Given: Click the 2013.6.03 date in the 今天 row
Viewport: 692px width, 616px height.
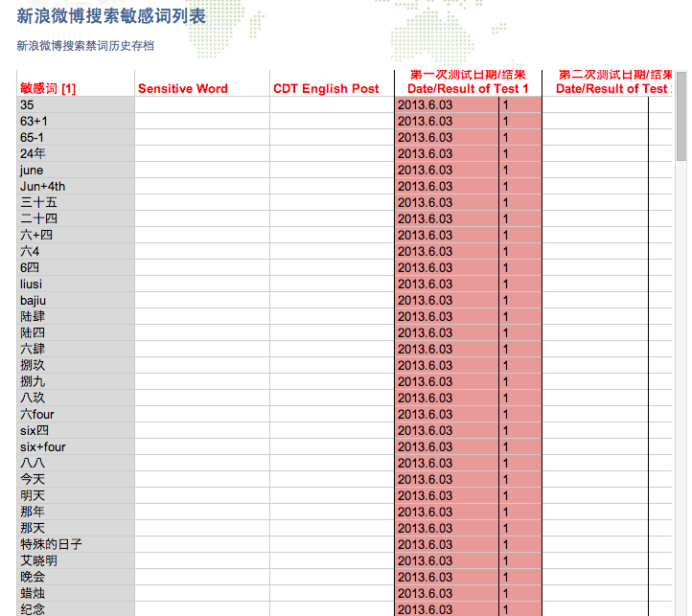Looking at the screenshot, I should click(x=425, y=480).
